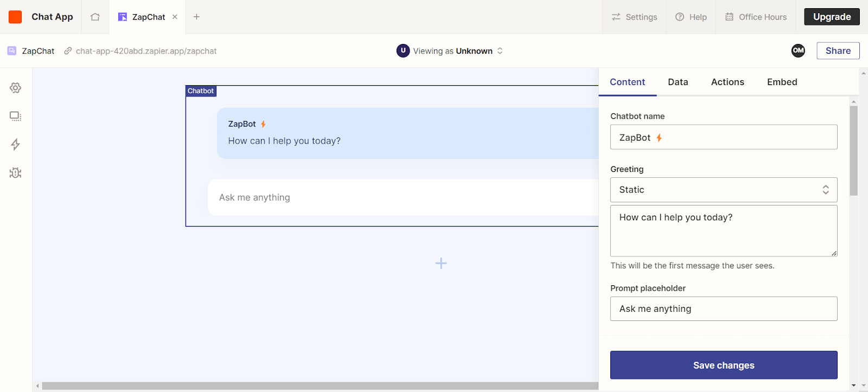Click the ZapChat breadcrumb name
This screenshot has width=868, height=392.
(38, 51)
